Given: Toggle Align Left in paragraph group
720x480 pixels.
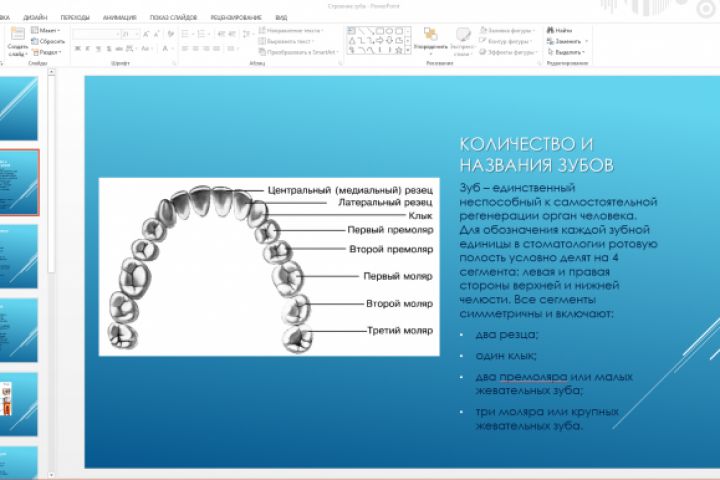Looking at the screenshot, I should pyautogui.click(x=185, y=49).
